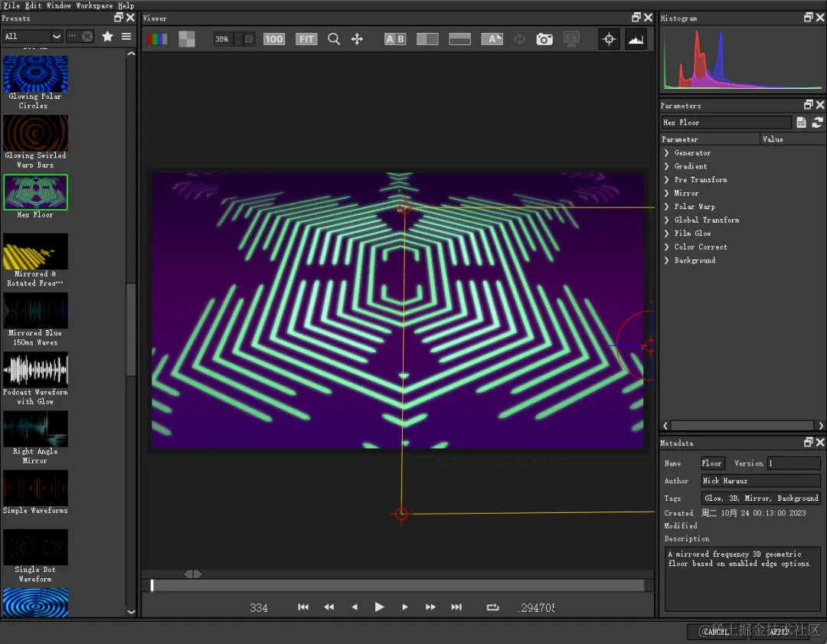Select the pan move tool
The image size is (827, 644).
pos(357,39)
